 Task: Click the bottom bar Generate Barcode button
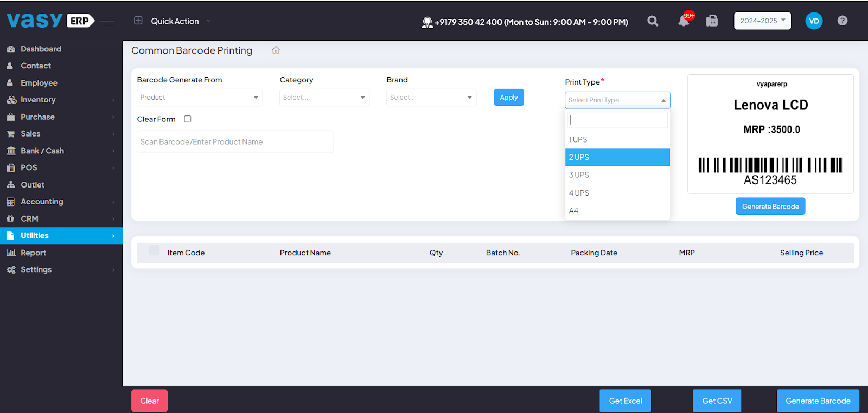tap(818, 401)
